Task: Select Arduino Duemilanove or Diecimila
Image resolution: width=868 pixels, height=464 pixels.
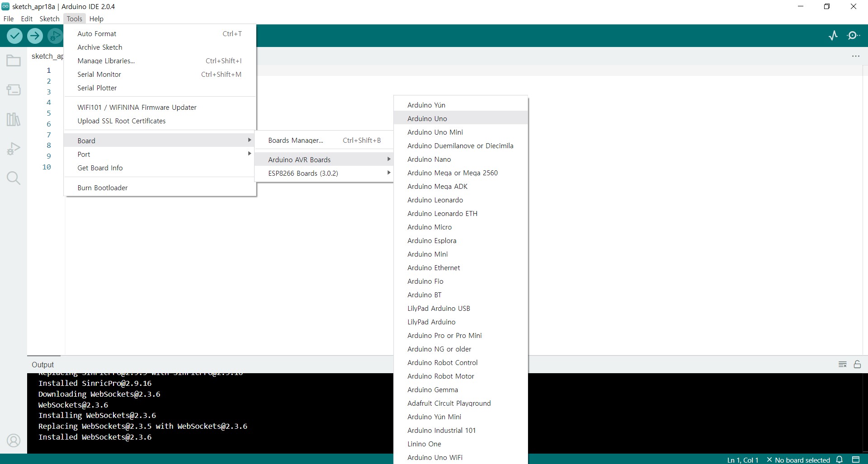Action: click(x=461, y=145)
